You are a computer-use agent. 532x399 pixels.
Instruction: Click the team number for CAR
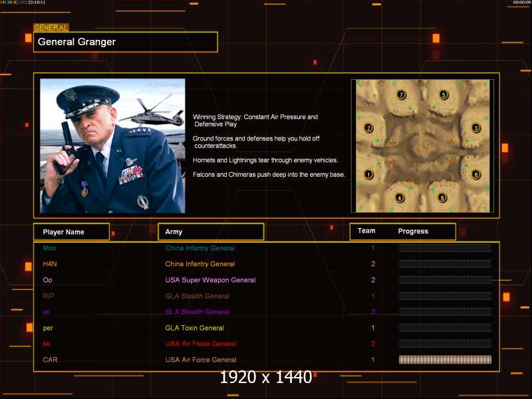pos(373,360)
